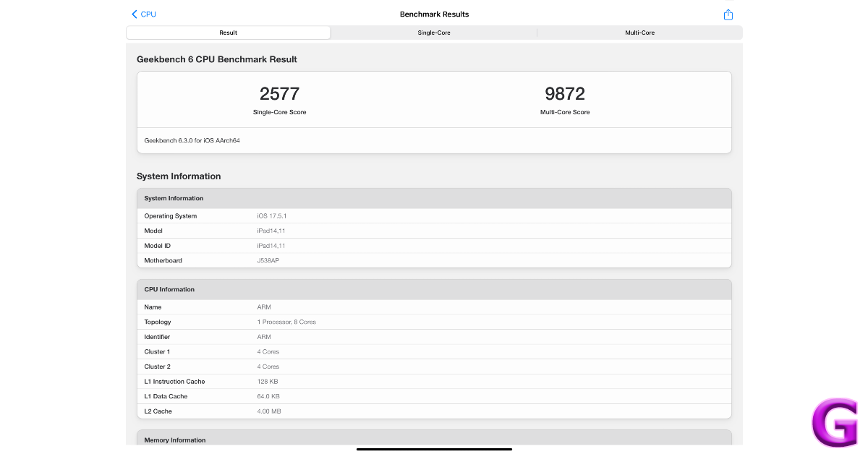Click the 'Benchmark Results' page title
This screenshot has width=868, height=454.
434,14
